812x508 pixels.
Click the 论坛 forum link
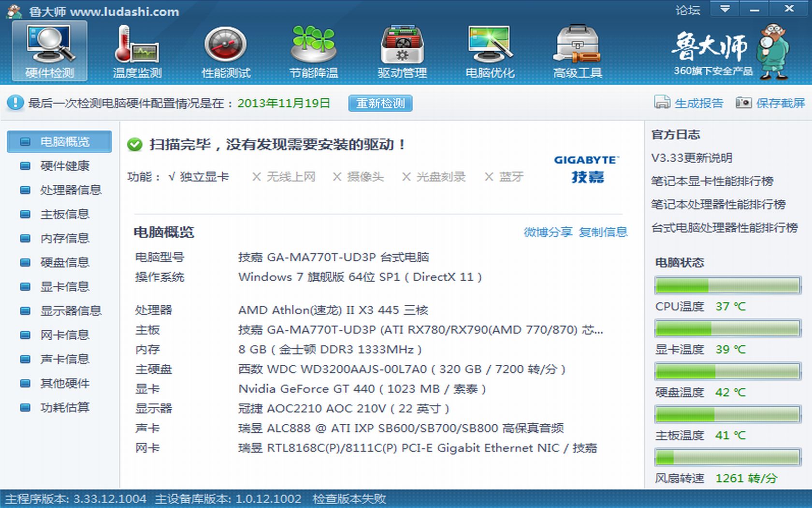pyautogui.click(x=687, y=10)
